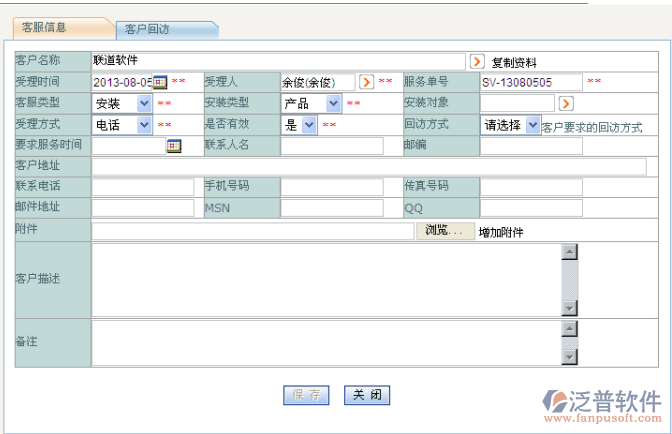Click the lookup arrow beside 受理人 field

[366, 82]
